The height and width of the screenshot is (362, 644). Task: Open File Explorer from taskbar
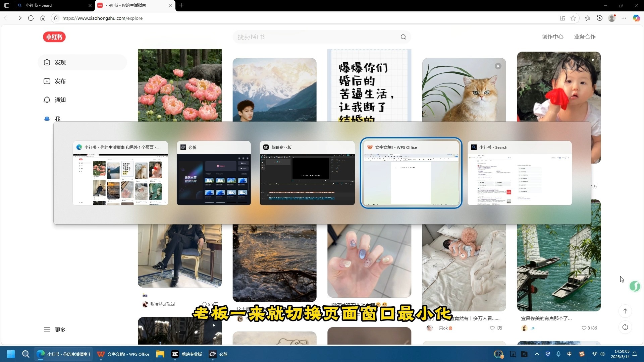[x=160, y=354]
